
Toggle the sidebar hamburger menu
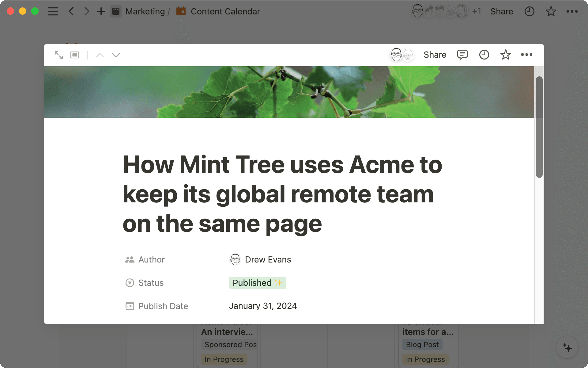[x=53, y=12]
